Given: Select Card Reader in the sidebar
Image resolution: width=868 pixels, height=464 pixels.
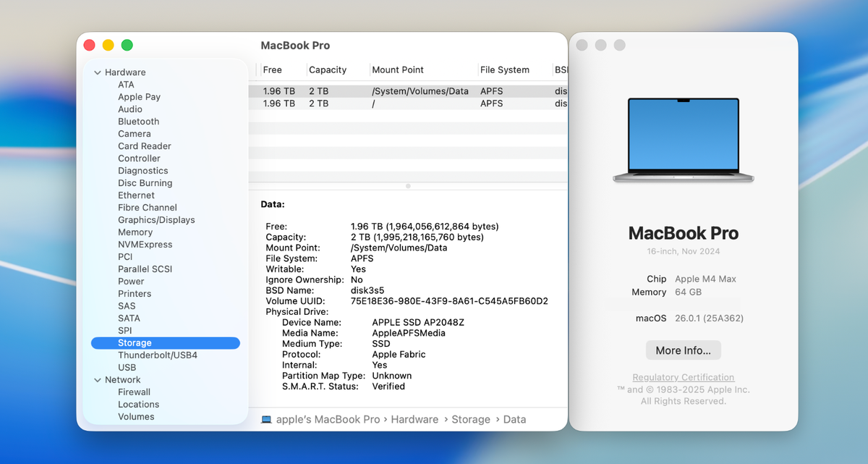Looking at the screenshot, I should point(145,146).
